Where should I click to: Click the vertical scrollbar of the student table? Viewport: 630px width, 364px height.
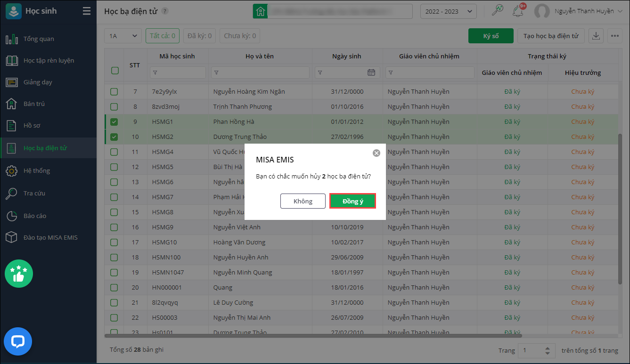(x=620, y=209)
